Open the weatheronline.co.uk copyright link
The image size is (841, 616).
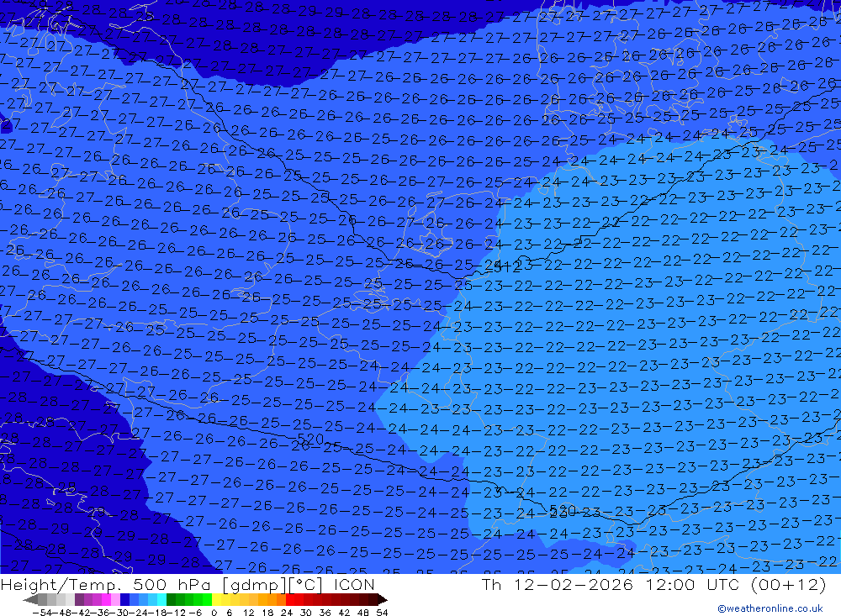tap(770, 608)
